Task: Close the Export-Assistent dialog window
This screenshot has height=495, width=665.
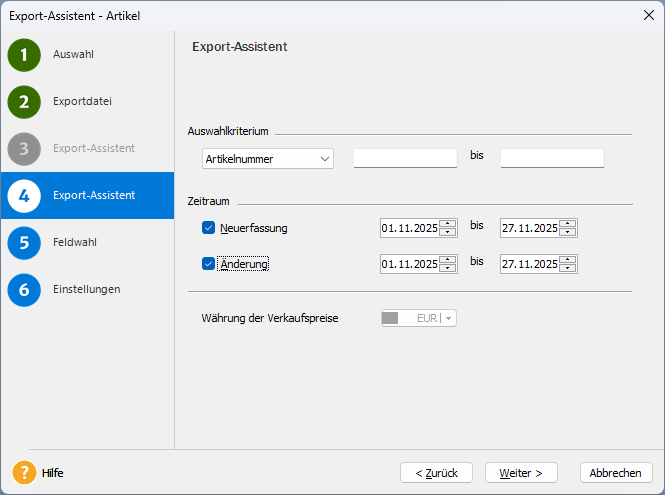Action: click(647, 15)
